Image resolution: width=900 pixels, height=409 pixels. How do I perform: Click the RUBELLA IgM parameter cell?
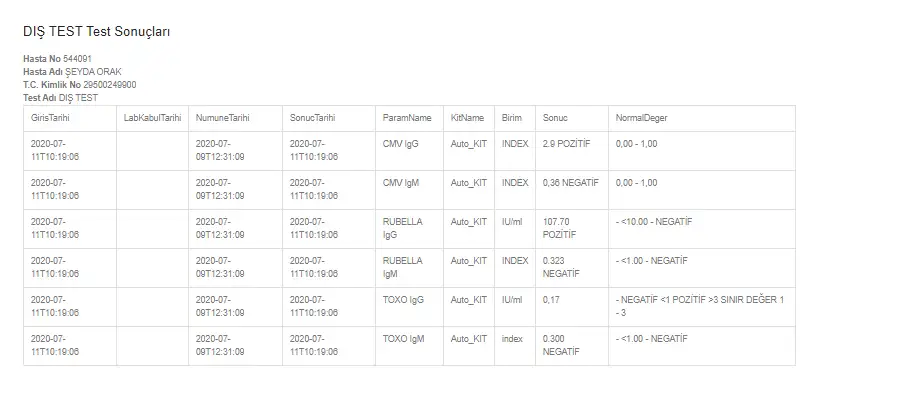(403, 267)
